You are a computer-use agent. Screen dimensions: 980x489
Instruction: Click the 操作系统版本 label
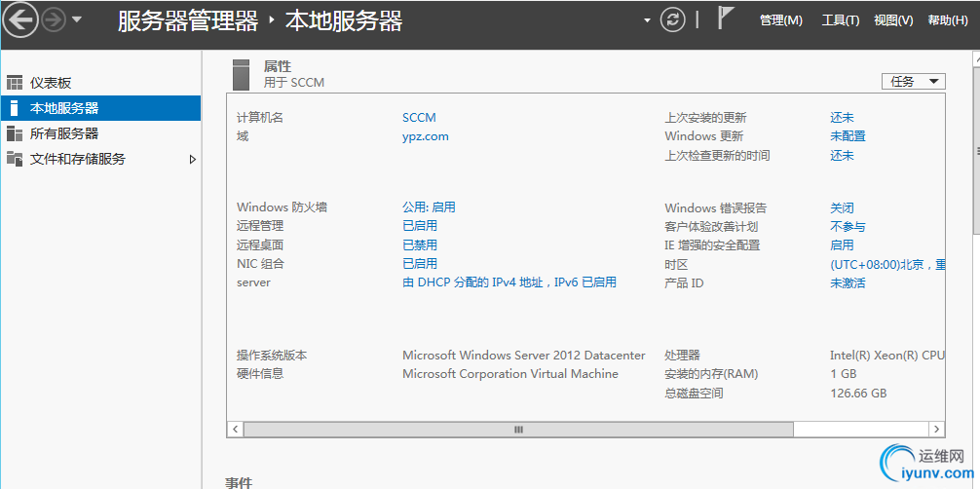pyautogui.click(x=272, y=356)
